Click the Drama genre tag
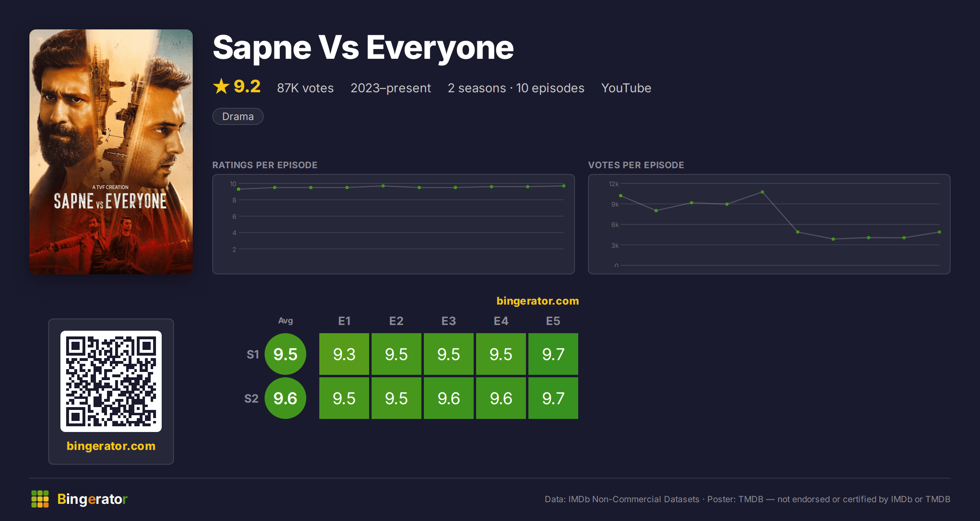Image resolution: width=980 pixels, height=521 pixels. coord(238,116)
